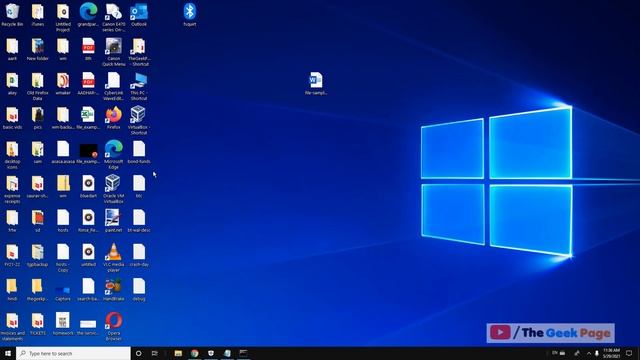Select the HandBrake shortcut icon
The image size is (640, 360).
[113, 289]
